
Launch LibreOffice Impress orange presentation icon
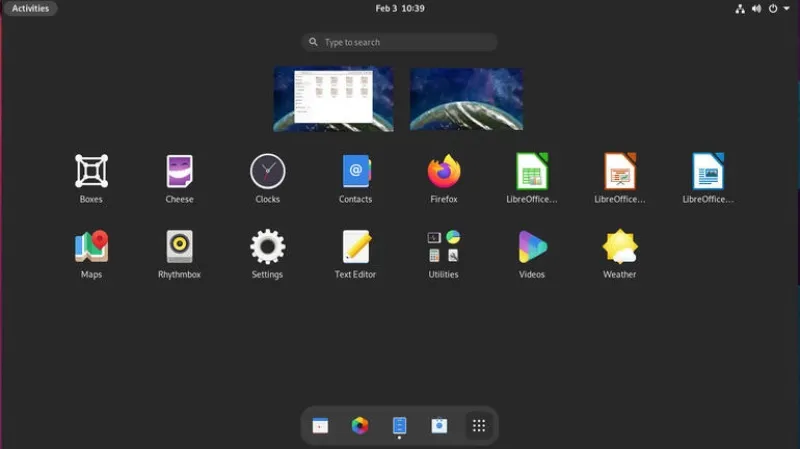(x=620, y=172)
